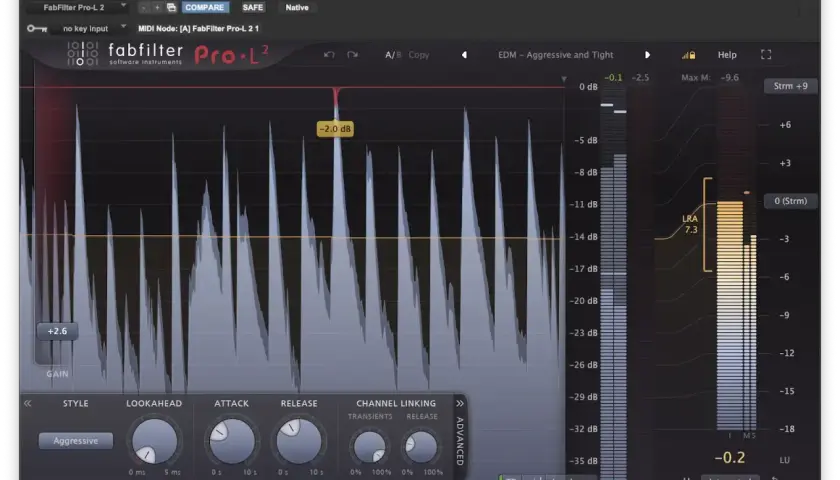Go to previous preset with left arrow
Screen dimensions: 840x480
pos(464,55)
